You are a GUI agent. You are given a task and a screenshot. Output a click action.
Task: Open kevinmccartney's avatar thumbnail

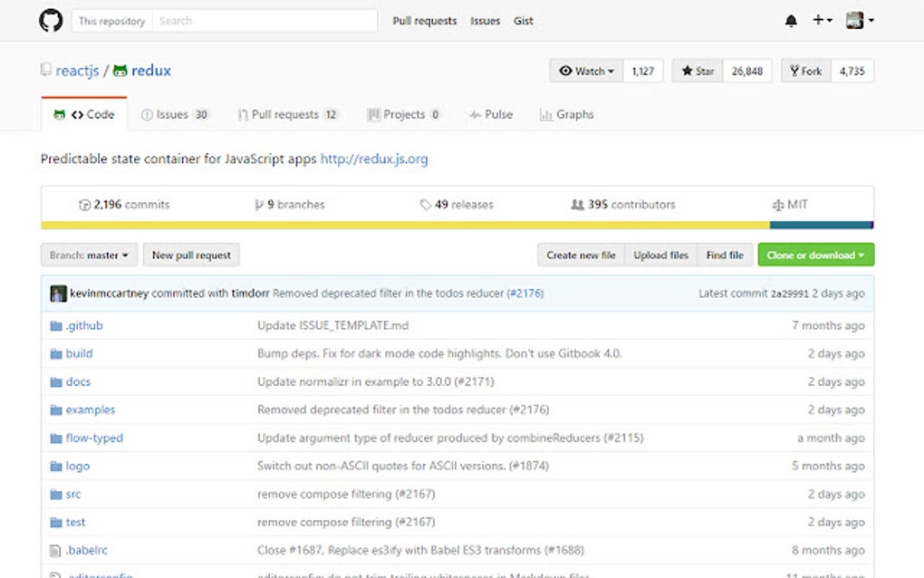58,294
